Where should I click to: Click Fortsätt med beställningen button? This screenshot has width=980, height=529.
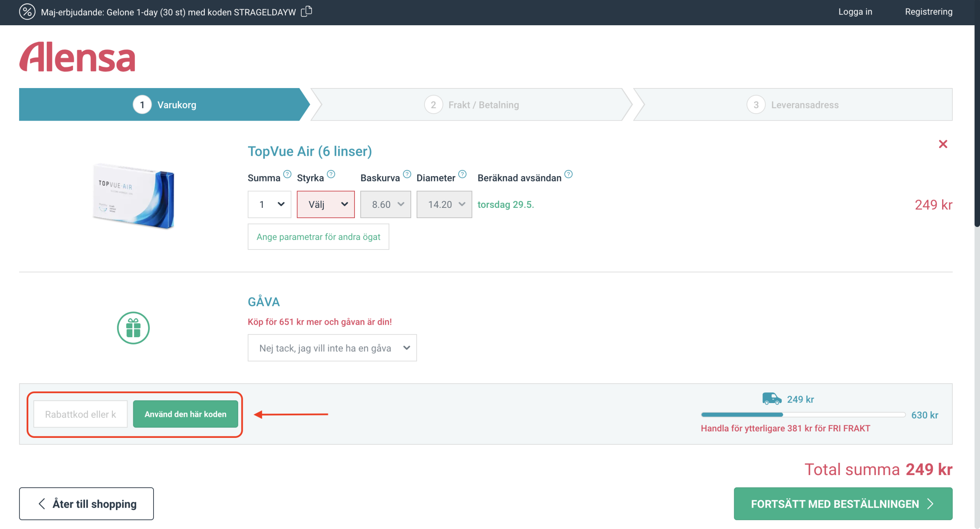click(843, 504)
